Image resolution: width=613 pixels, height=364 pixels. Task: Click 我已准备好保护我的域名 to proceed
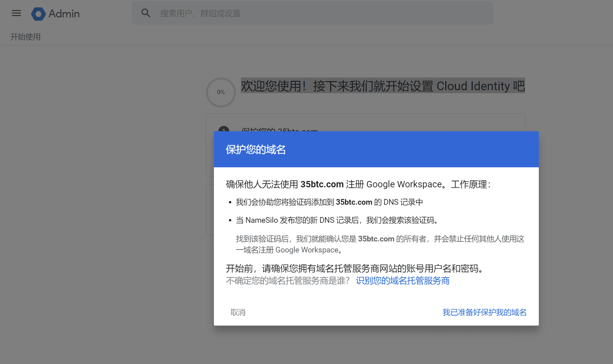[484, 312]
